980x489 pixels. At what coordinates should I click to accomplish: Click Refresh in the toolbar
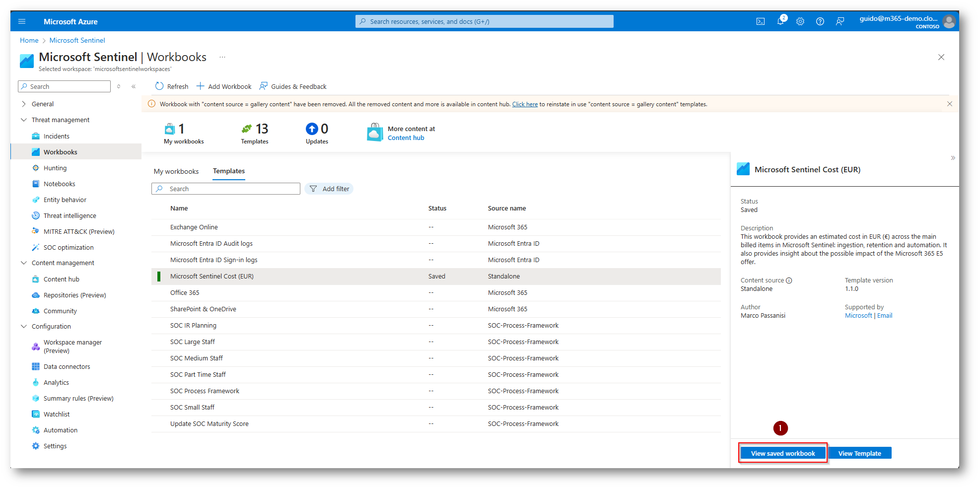[x=172, y=86]
